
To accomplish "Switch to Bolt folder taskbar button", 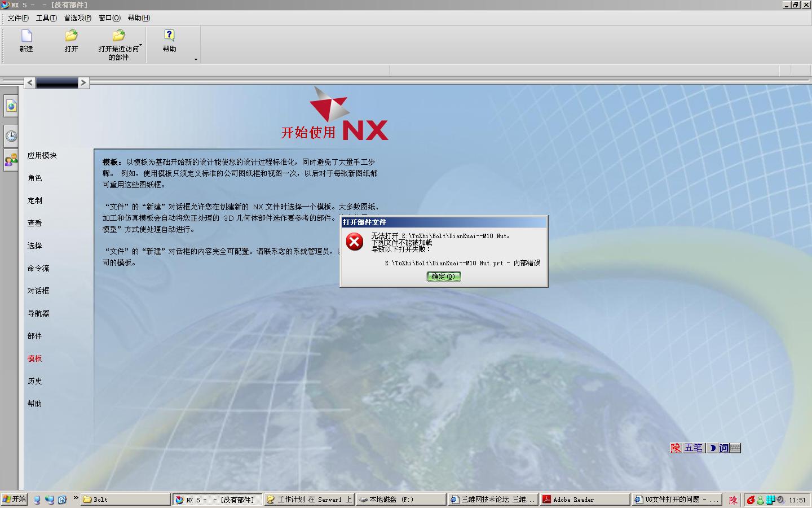I will pos(126,500).
